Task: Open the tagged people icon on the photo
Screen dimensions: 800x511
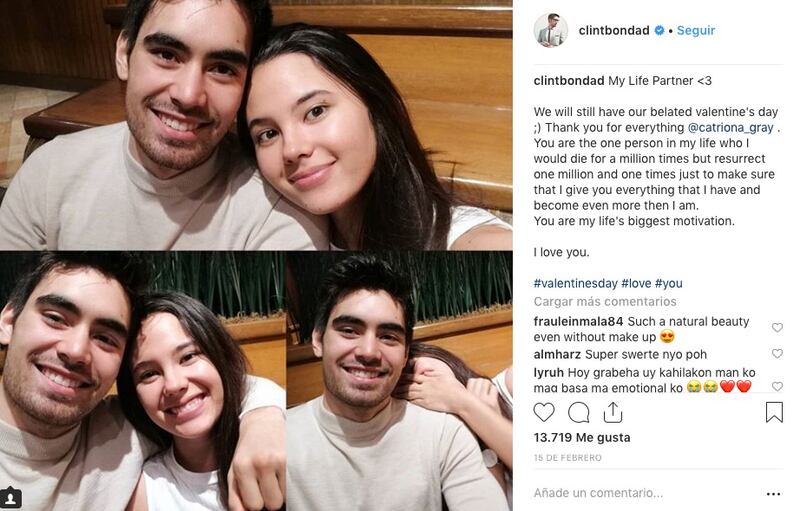Action: pyautogui.click(x=11, y=497)
